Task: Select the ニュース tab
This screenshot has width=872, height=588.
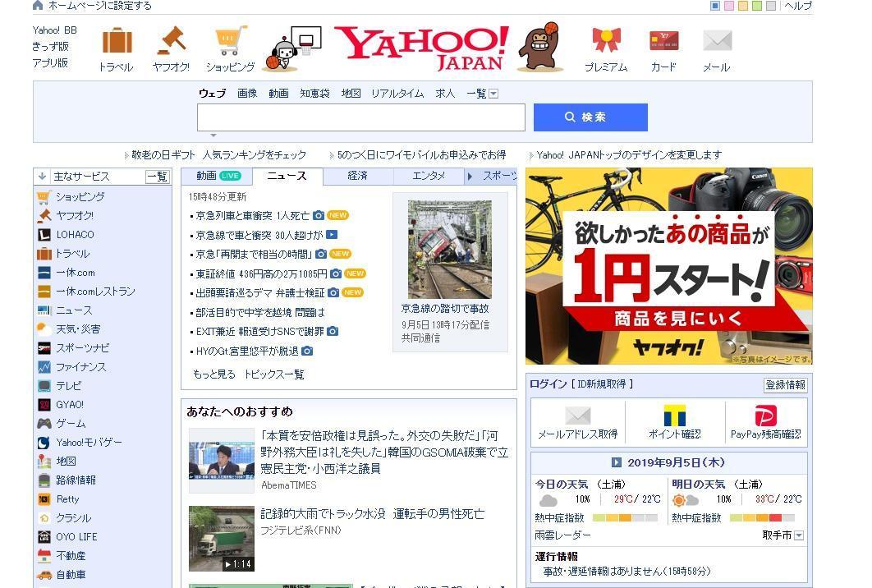Action: [287, 176]
